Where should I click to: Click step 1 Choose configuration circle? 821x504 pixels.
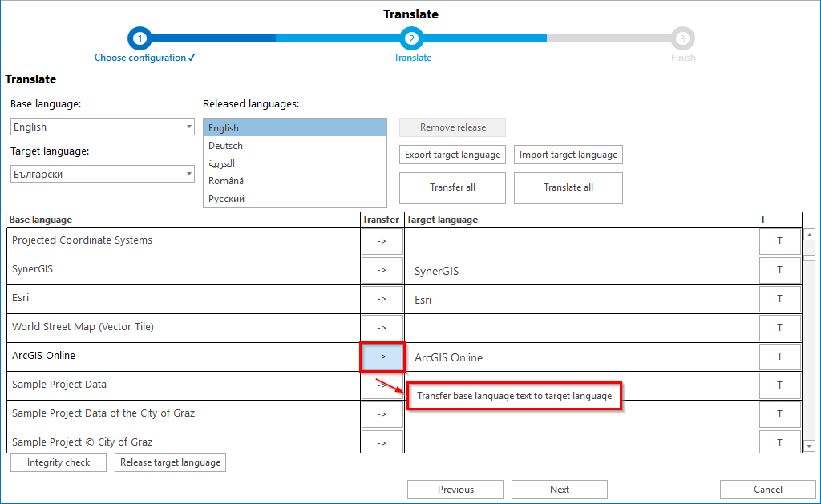tap(140, 38)
